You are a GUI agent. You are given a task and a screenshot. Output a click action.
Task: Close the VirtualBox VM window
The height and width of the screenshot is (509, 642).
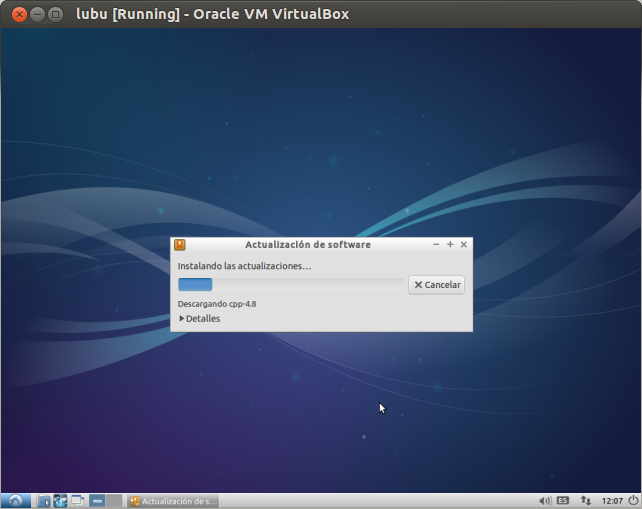point(19,14)
